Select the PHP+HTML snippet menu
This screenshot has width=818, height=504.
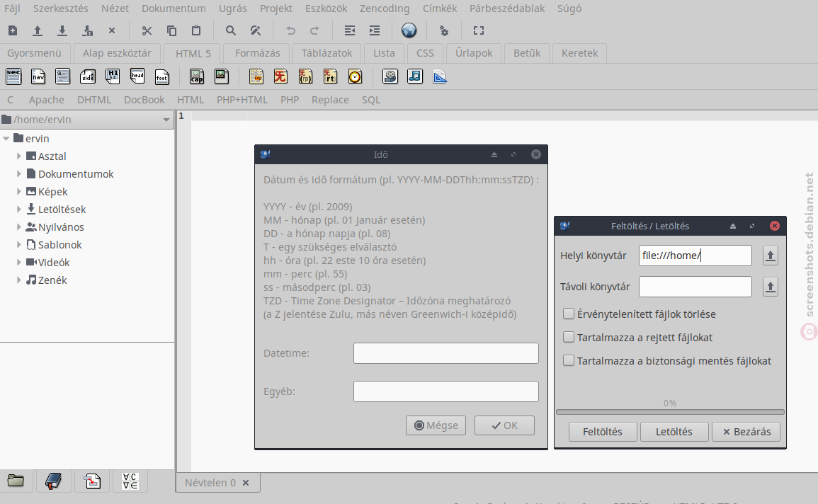pyautogui.click(x=242, y=100)
